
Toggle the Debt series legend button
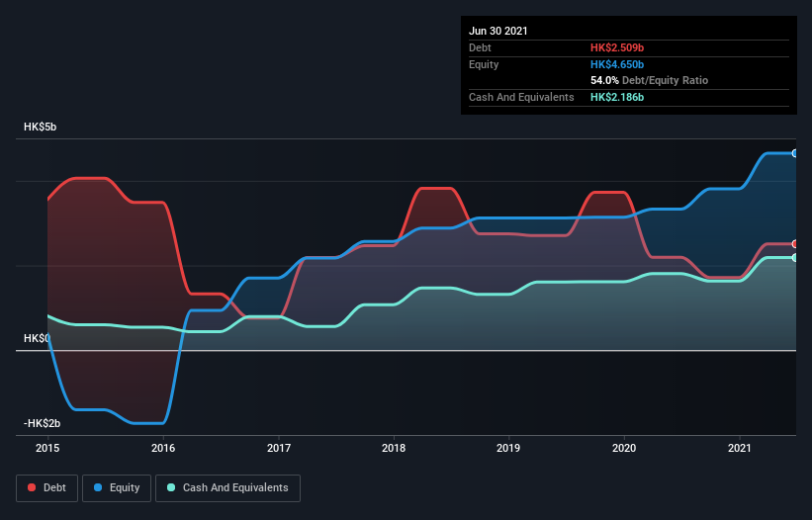47,488
